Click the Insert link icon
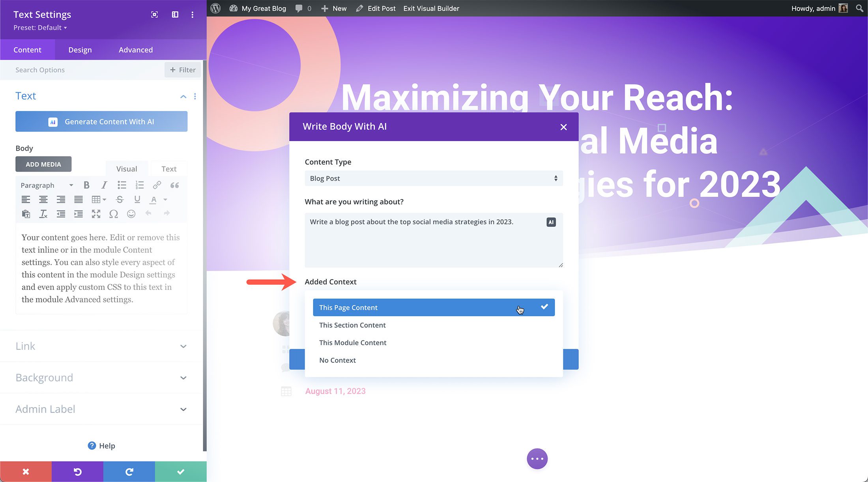The height and width of the screenshot is (482, 868). (157, 185)
